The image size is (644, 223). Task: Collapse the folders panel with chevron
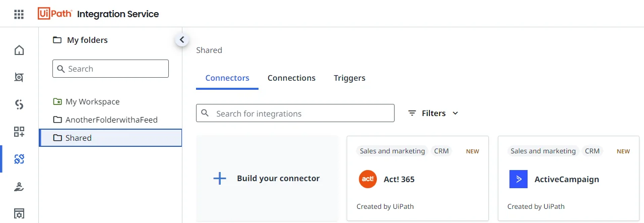(182, 40)
